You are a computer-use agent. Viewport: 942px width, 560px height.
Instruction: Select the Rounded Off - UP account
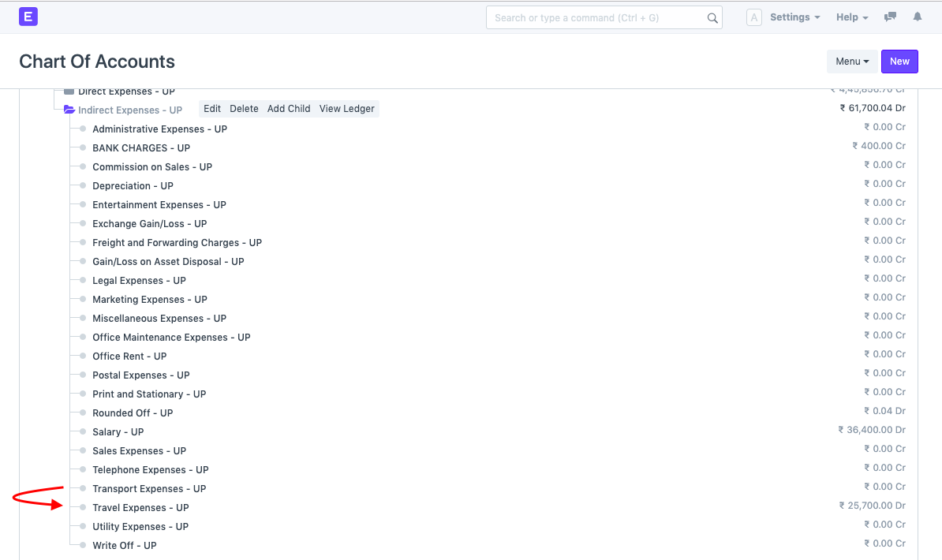[133, 413]
